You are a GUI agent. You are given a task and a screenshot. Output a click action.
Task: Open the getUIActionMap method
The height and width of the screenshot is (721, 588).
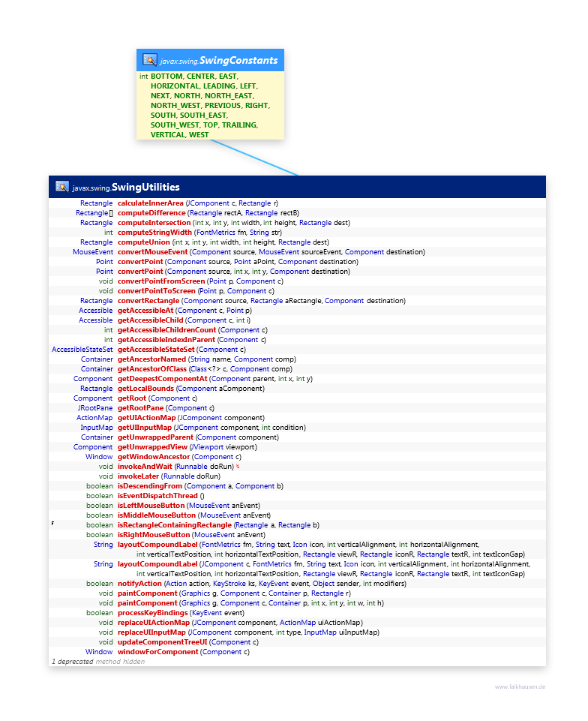click(147, 417)
